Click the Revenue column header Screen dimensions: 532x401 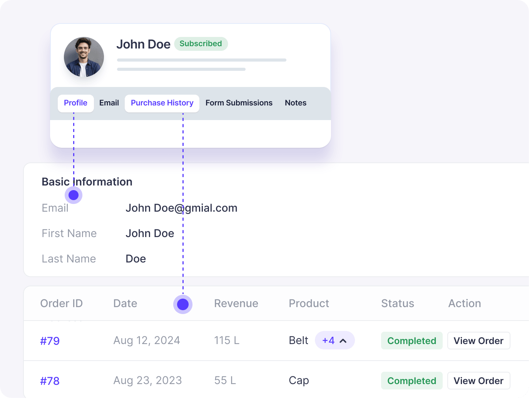click(236, 304)
